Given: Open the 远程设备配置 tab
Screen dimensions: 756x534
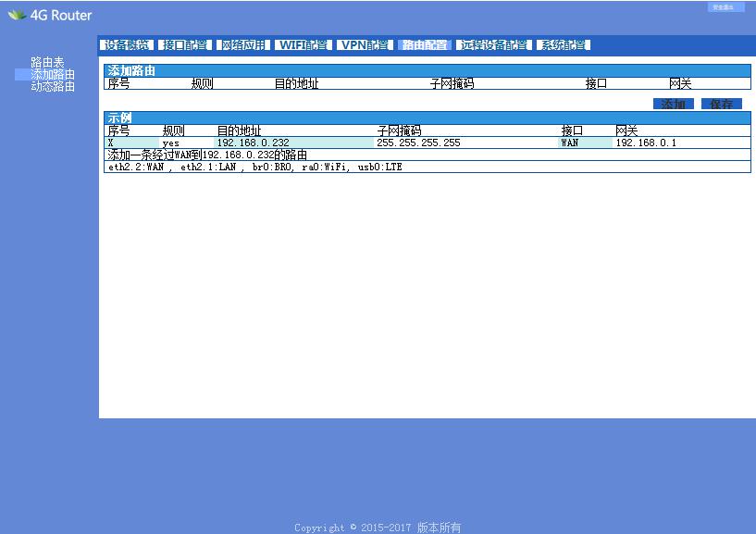Looking at the screenshot, I should click(x=494, y=44).
